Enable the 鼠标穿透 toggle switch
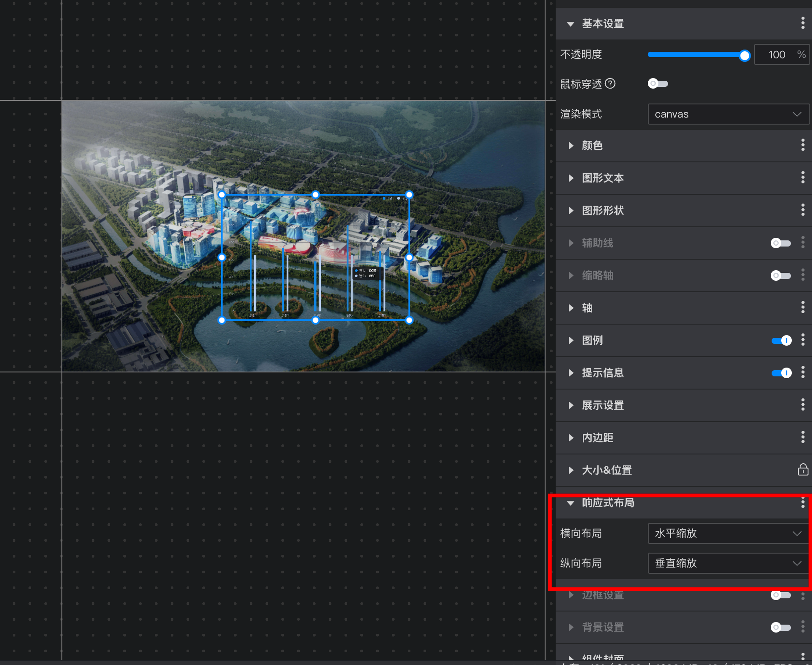The image size is (812, 665). 658,83
